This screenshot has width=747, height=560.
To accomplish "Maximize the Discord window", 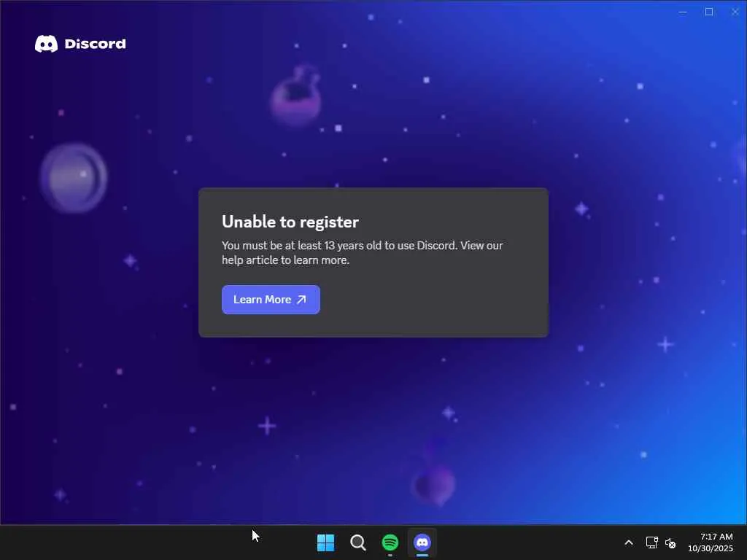I will [x=709, y=12].
